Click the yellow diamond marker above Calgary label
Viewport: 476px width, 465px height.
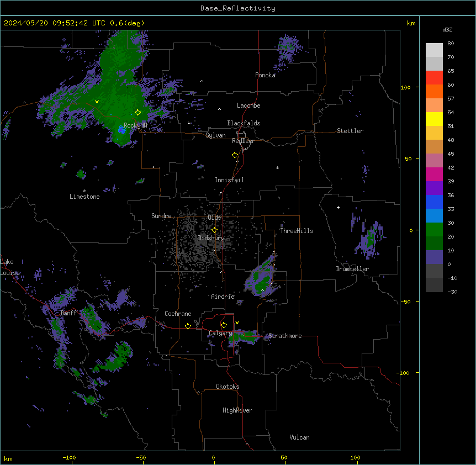(224, 325)
